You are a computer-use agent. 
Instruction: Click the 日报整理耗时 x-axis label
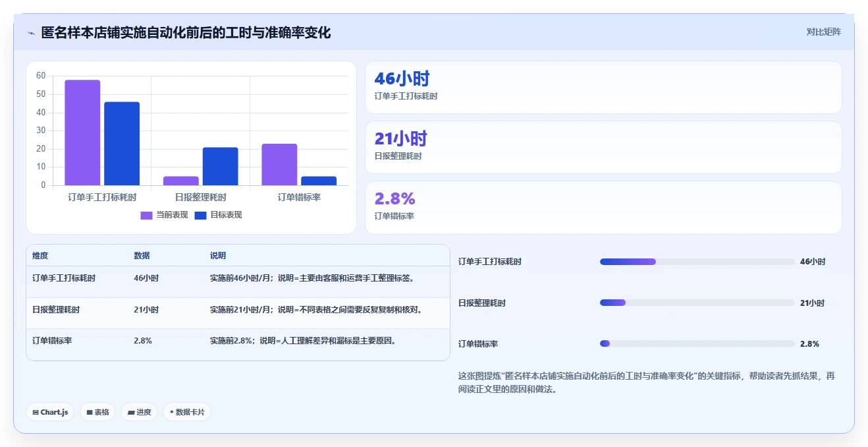[x=201, y=197]
